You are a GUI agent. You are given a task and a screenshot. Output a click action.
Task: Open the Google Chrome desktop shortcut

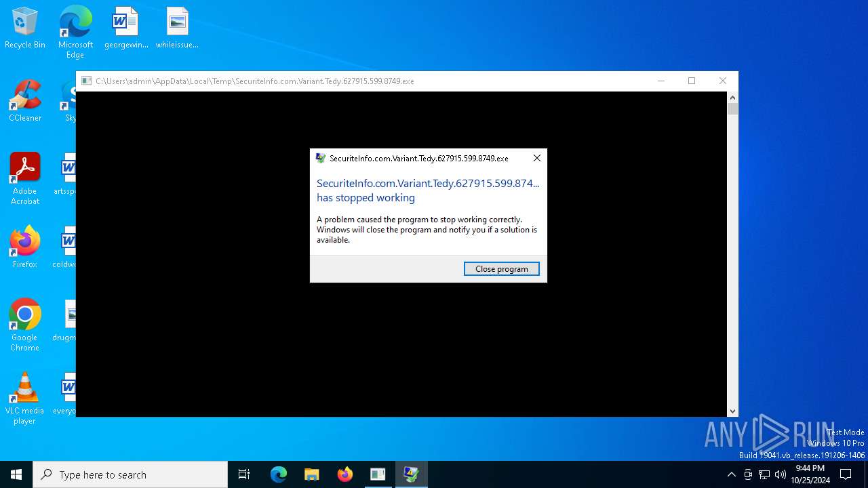[x=25, y=325]
